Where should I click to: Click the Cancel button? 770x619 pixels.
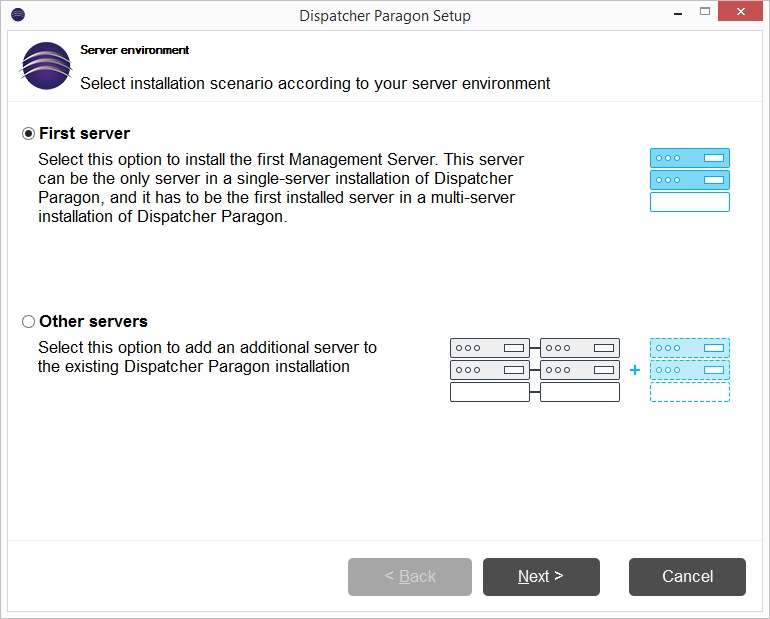click(687, 577)
